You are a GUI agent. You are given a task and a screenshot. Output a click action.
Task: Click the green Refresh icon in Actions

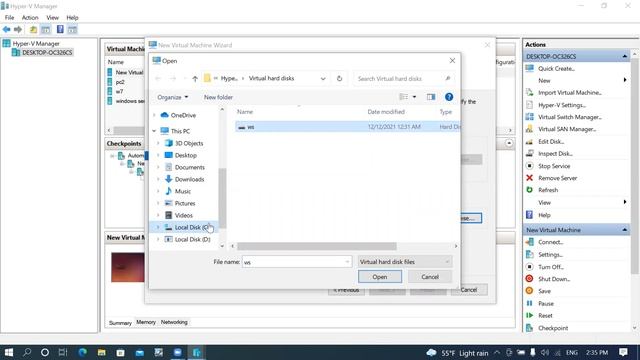click(x=529, y=190)
